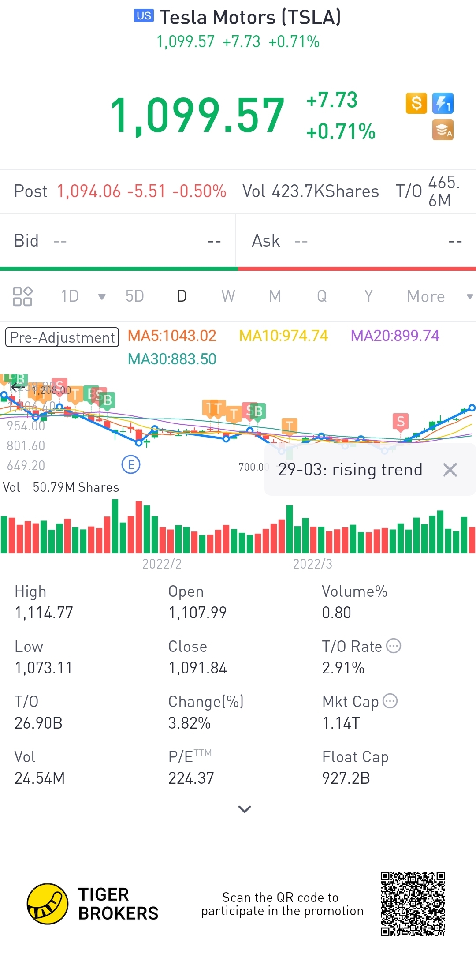Select the D daily chart tab
The height and width of the screenshot is (980, 476).
[x=182, y=296]
